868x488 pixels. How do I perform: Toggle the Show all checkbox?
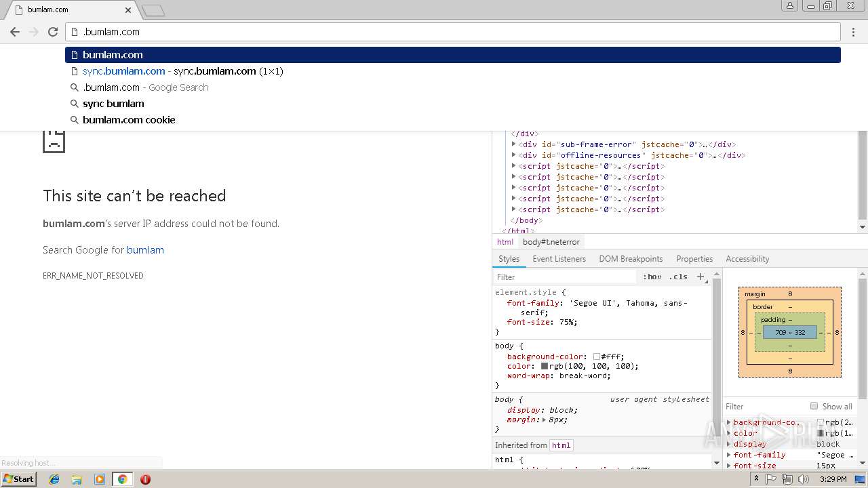click(814, 406)
